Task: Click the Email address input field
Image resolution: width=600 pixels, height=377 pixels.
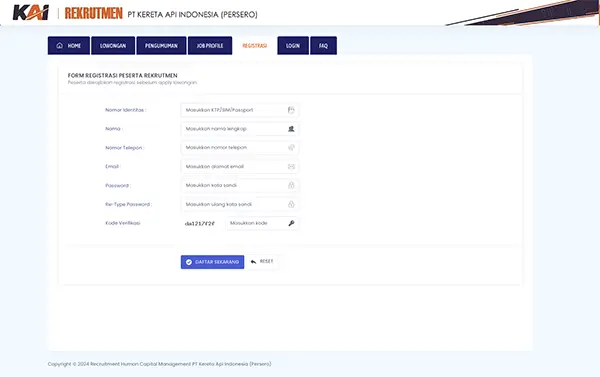Action: [240, 166]
